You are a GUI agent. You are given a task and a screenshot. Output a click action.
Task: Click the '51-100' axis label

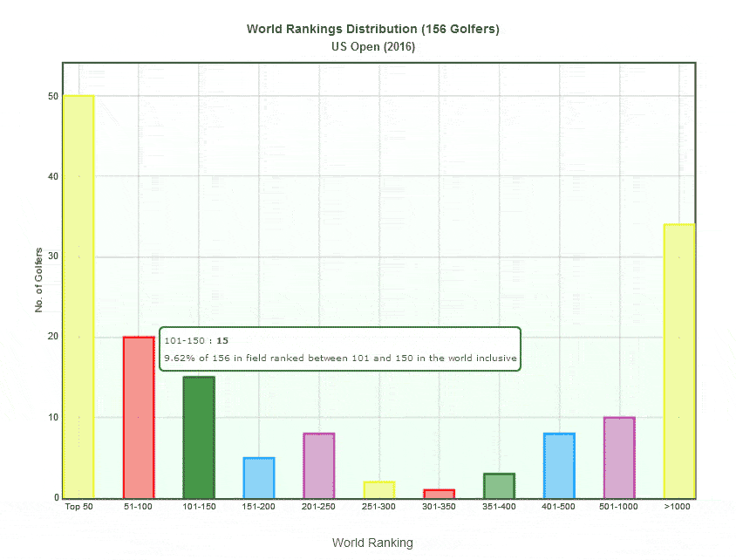(138, 507)
